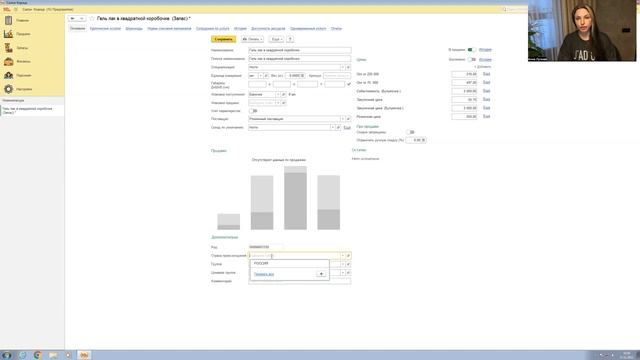
Task: Open the 1C application taskbar button
Action: coord(84,355)
